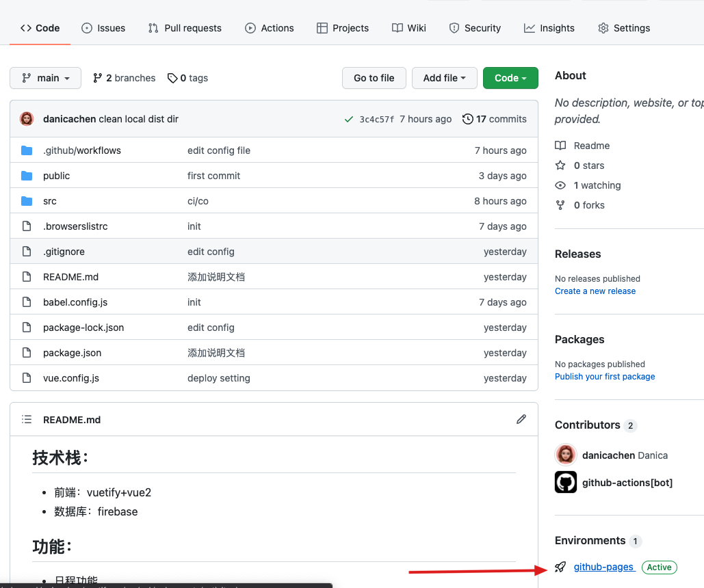This screenshot has width=704, height=588.
Task: Click the src folder icon
Action: (x=27, y=201)
